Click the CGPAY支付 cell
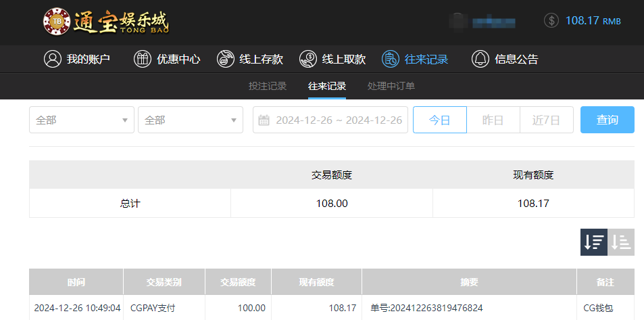Viewport: 644px width, 320px height. coord(152,308)
